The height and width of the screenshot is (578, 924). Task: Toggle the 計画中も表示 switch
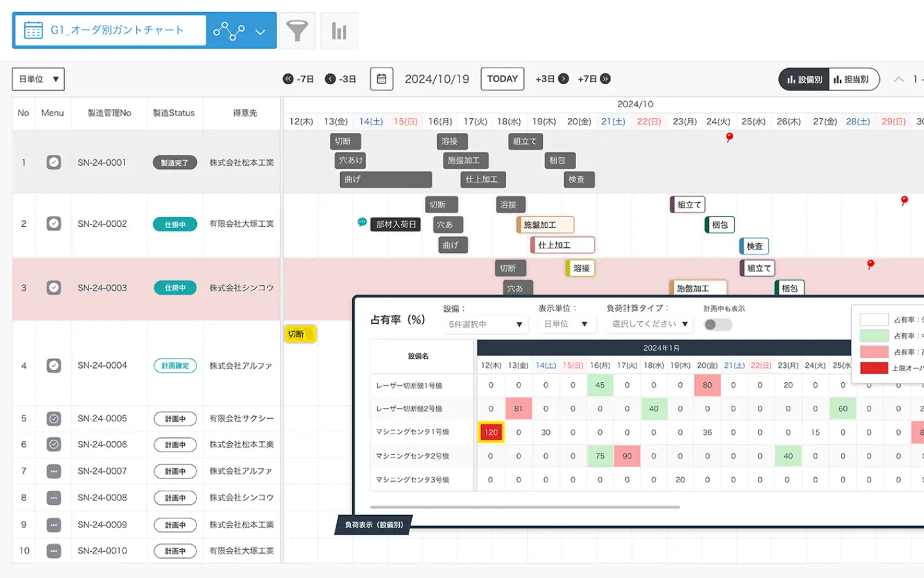(717, 324)
